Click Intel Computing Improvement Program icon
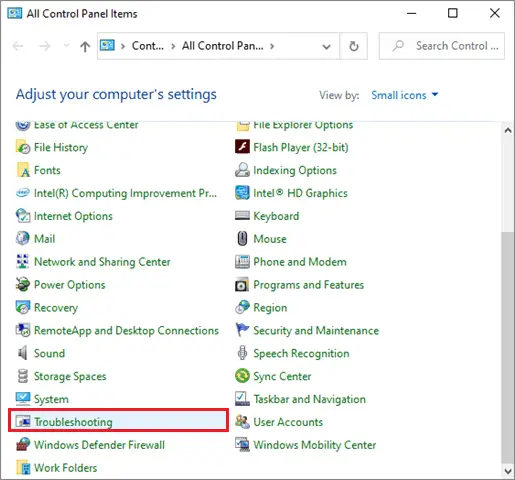The width and height of the screenshot is (515, 480). coord(23,193)
